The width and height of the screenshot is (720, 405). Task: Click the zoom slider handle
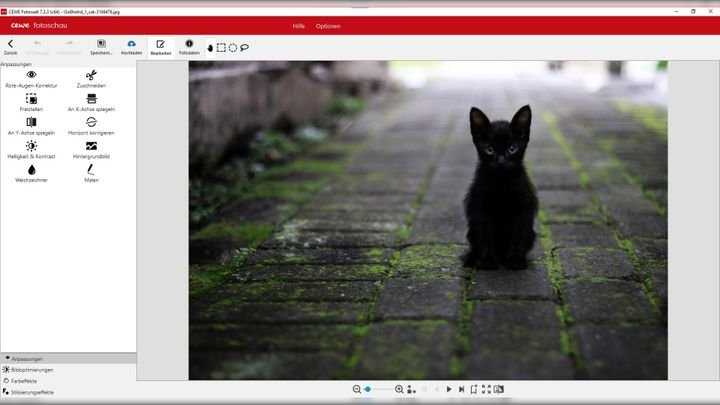pos(367,389)
